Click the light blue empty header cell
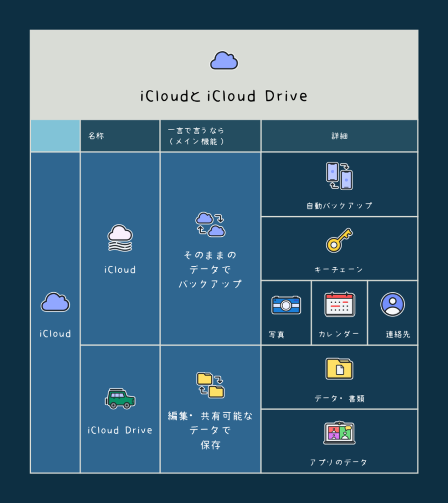The width and height of the screenshot is (448, 503). pos(55,136)
